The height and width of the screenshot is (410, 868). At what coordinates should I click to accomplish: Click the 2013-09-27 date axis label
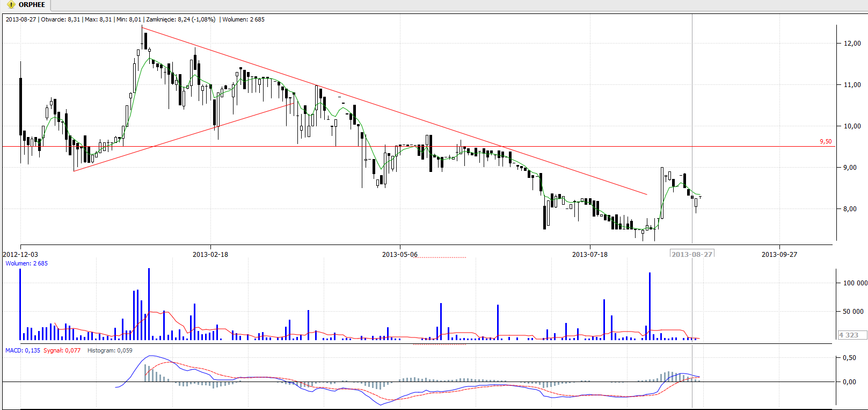[779, 255]
